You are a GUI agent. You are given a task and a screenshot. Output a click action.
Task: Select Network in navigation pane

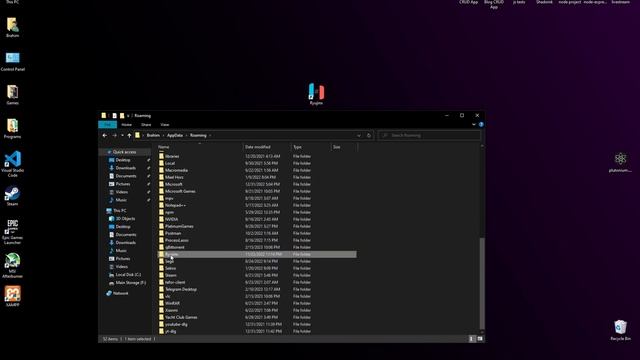(x=118, y=293)
